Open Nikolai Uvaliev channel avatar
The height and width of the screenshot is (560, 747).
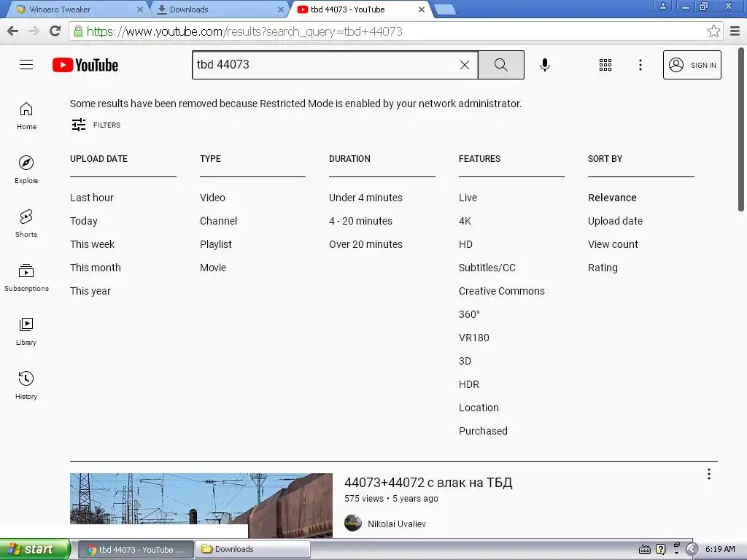tap(353, 523)
